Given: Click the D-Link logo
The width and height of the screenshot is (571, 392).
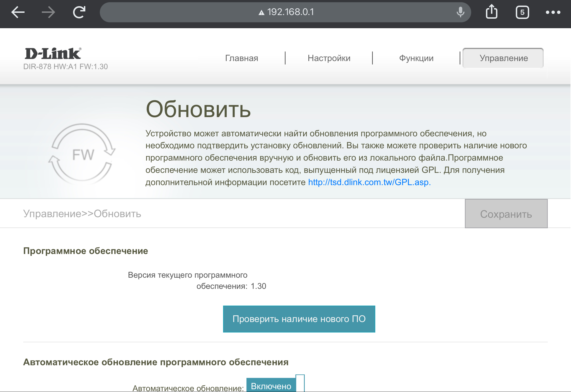Looking at the screenshot, I should click(x=53, y=54).
